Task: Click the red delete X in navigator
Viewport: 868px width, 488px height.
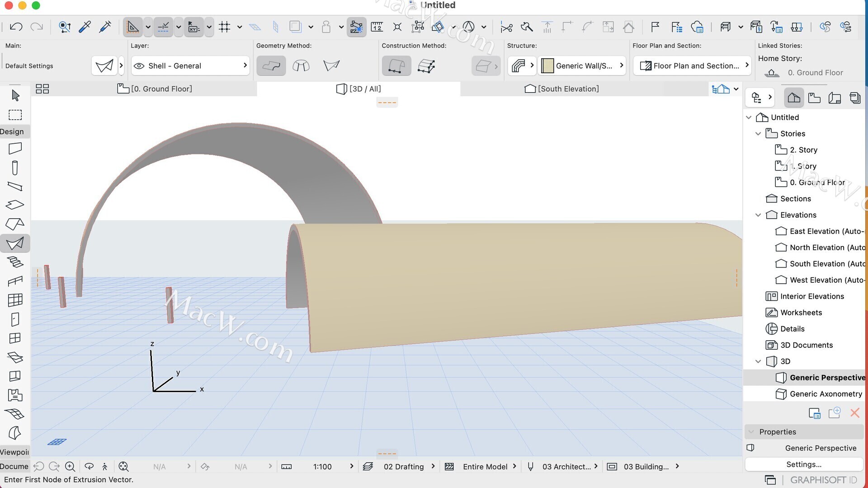Action: (x=854, y=413)
